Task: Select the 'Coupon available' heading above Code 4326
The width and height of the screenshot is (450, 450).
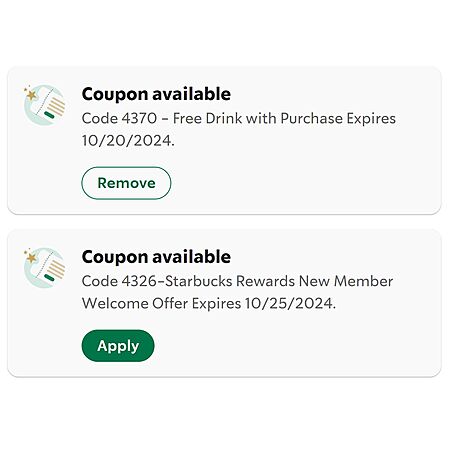Action: click(x=156, y=257)
